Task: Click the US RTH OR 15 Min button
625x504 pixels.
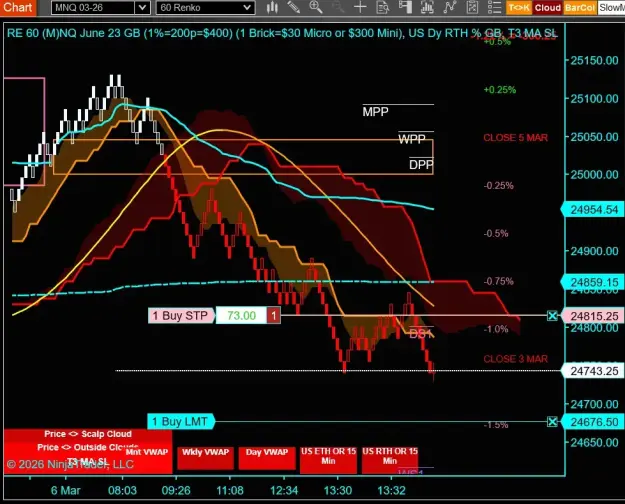Action: [390, 459]
